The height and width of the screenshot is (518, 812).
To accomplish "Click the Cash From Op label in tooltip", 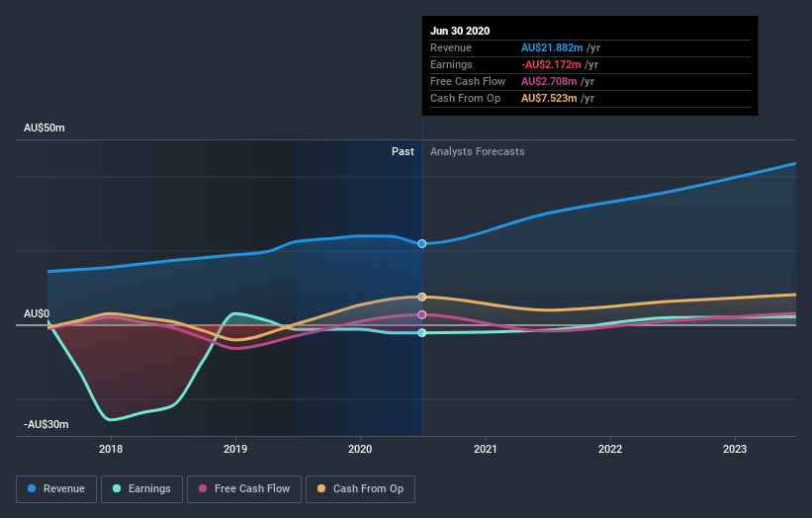I will 465,98.
